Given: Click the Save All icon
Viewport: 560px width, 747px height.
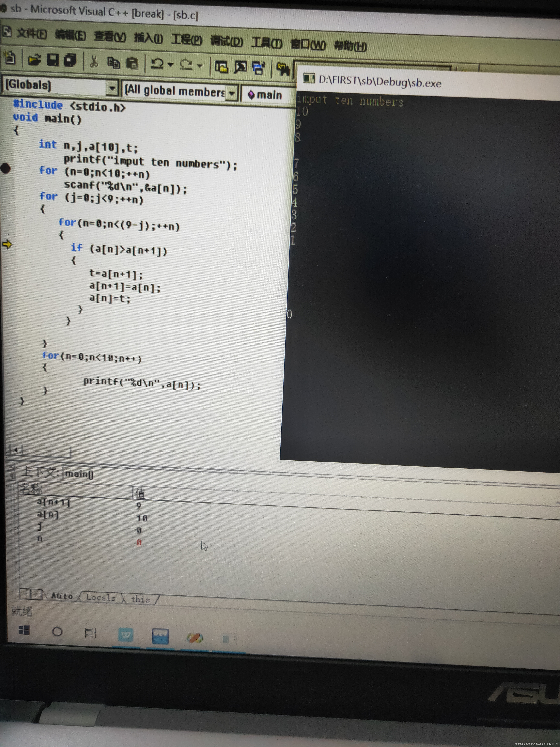Looking at the screenshot, I should [70, 60].
